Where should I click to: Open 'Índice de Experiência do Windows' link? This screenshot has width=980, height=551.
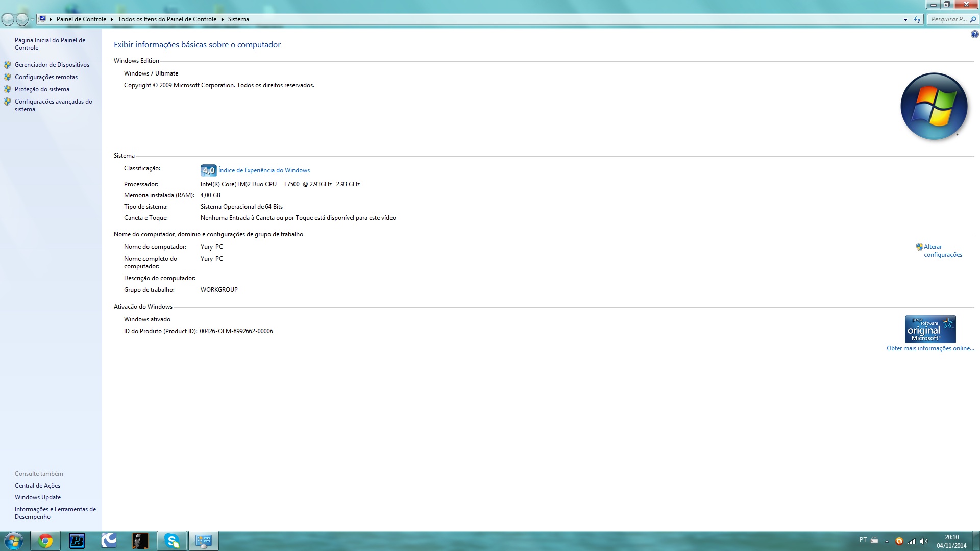click(264, 170)
